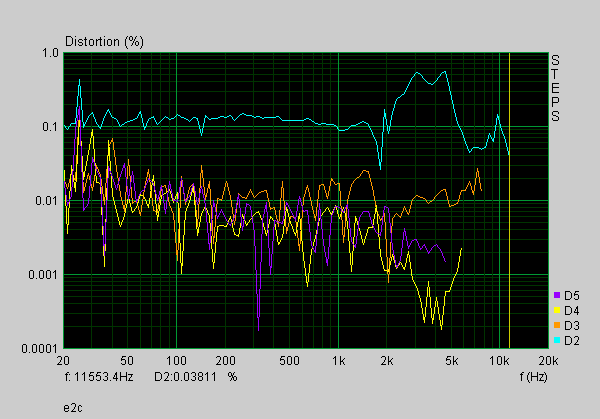600x419 pixels.
Task: Click the 50 frequency tick label
Action: (x=127, y=360)
